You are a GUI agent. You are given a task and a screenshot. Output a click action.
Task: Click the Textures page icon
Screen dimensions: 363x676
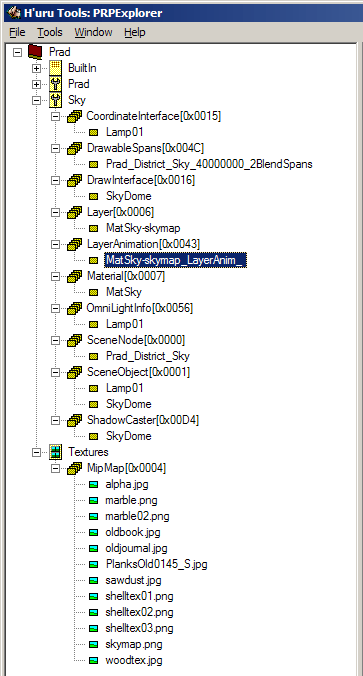pos(56,452)
